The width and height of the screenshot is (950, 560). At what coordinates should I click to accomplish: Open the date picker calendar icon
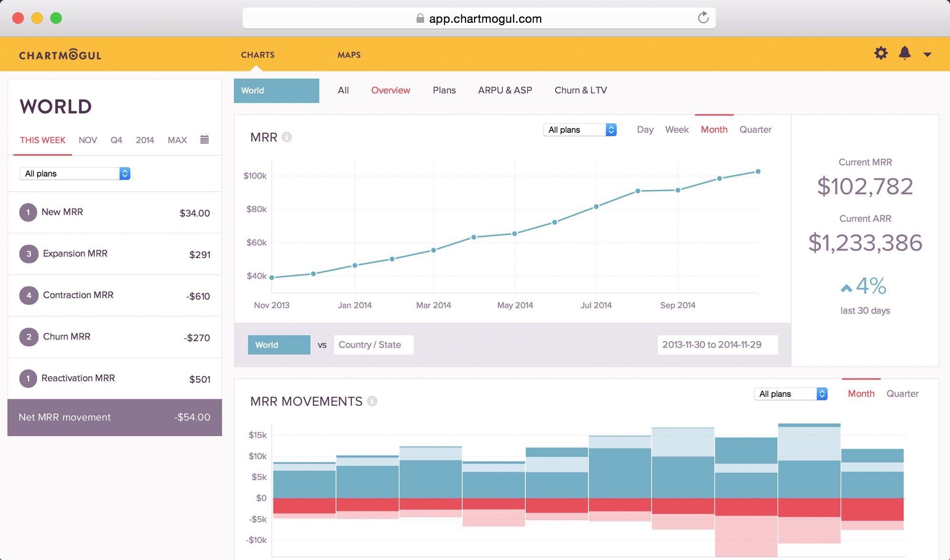[204, 139]
